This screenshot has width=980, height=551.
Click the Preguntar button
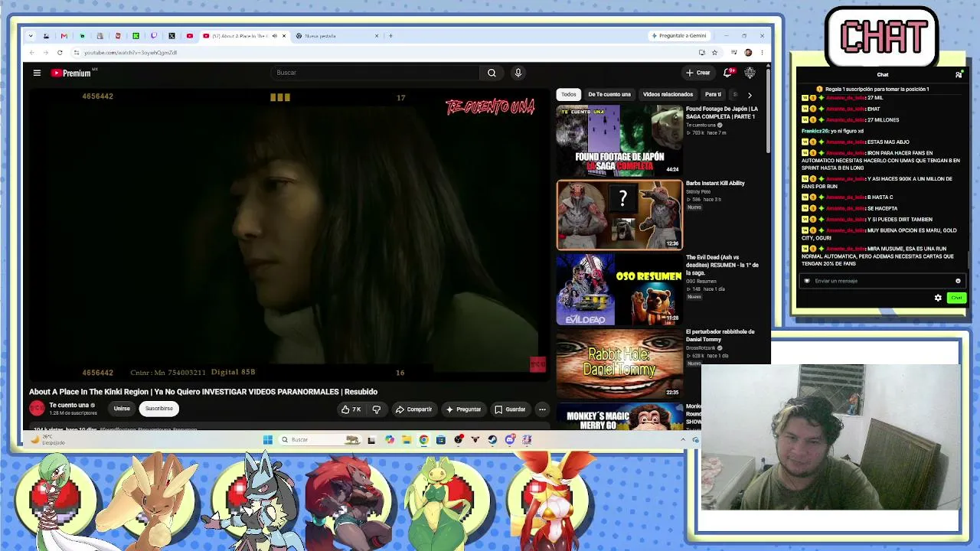click(463, 409)
